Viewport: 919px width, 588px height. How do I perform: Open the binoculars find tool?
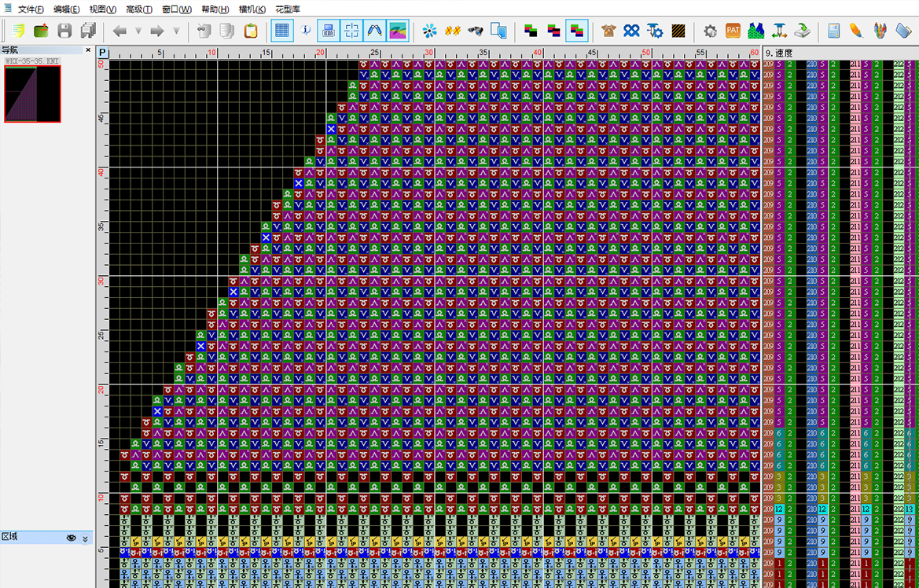pyautogui.click(x=475, y=31)
